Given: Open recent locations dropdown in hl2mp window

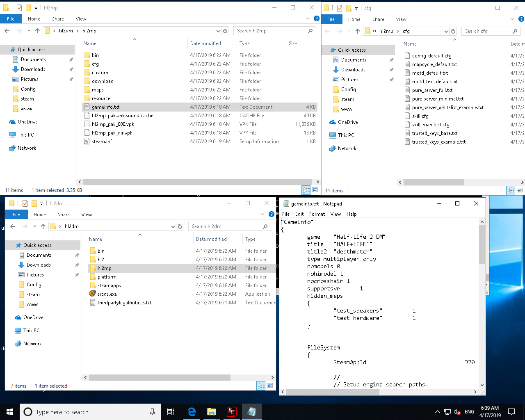Looking at the screenshot, I should [x=29, y=31].
